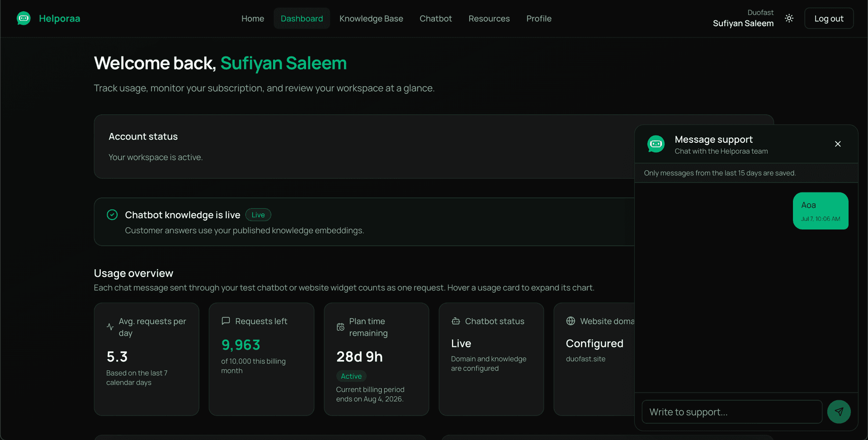Click the activity pulse icon on Avg. requests card
Viewport: 868px width, 440px height.
[110, 327]
